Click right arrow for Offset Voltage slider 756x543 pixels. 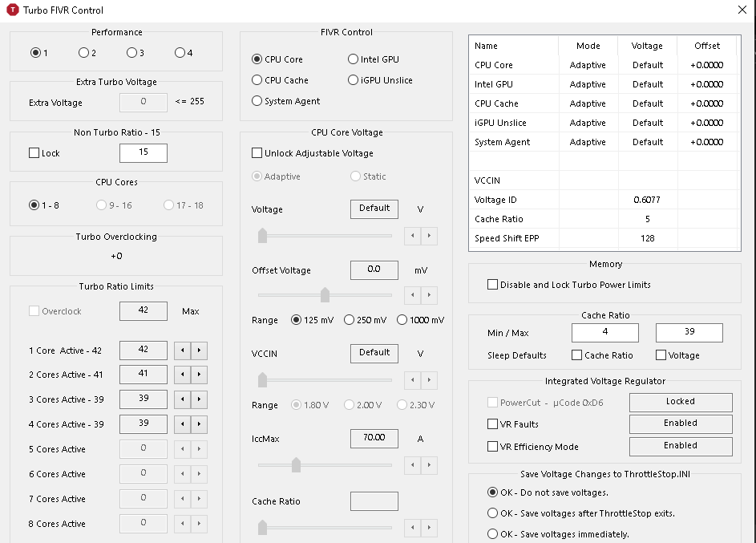tap(431, 295)
